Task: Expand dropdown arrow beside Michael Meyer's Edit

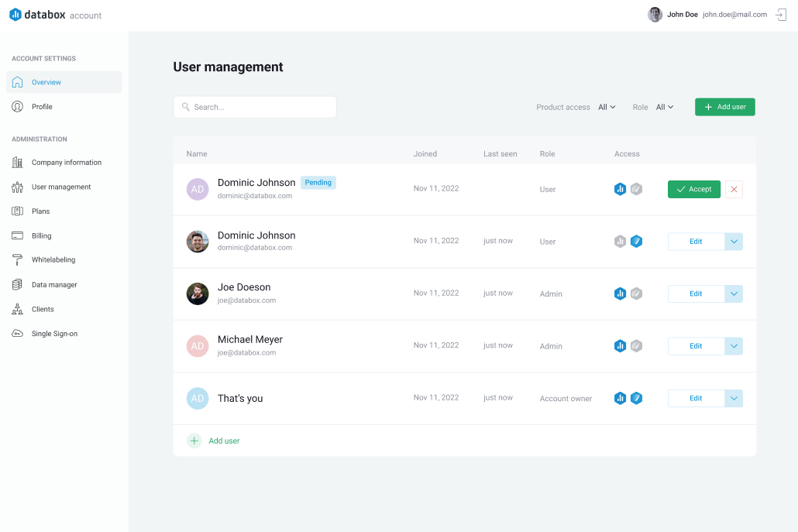Action: pos(734,346)
